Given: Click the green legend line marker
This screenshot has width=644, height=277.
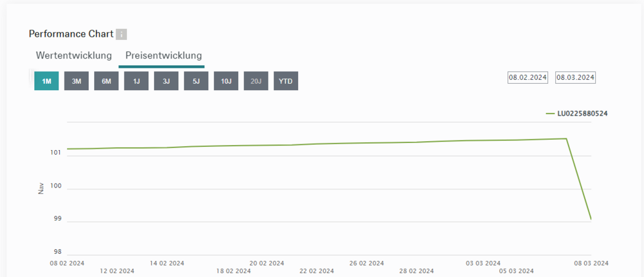Looking at the screenshot, I should click(550, 113).
